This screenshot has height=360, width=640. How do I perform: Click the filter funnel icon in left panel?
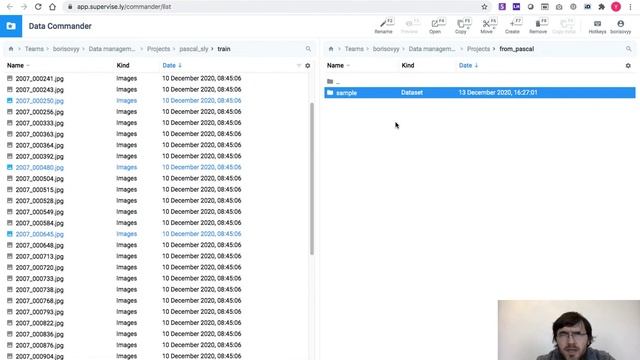pyautogui.click(x=299, y=66)
